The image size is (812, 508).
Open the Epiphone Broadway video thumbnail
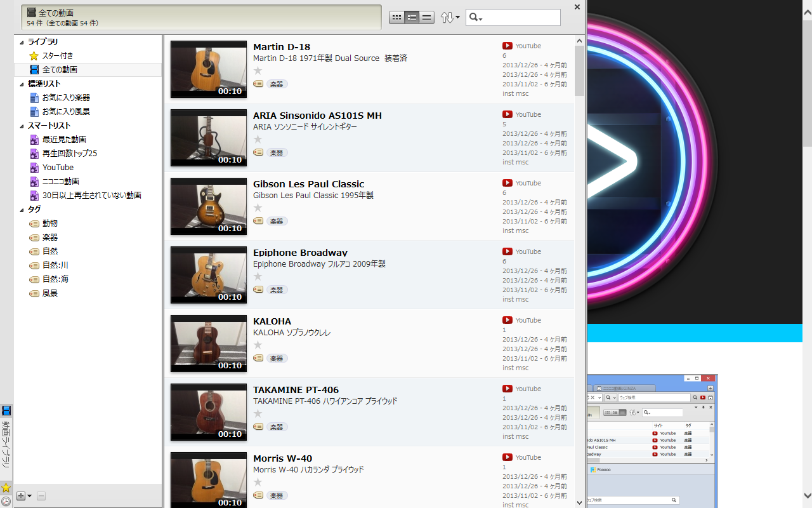[209, 275]
